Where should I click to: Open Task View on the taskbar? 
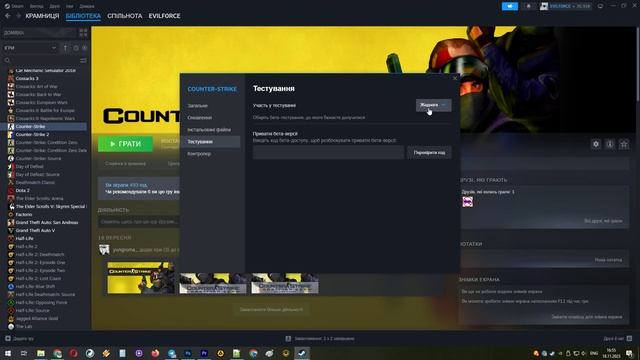point(24,353)
